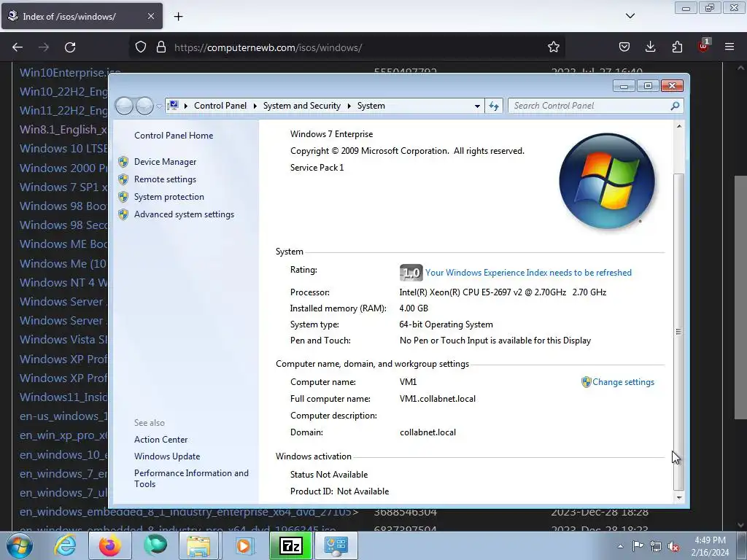Viewport: 747px width, 560px height.
Task: Go to Control Panel Home
Action: pos(174,135)
